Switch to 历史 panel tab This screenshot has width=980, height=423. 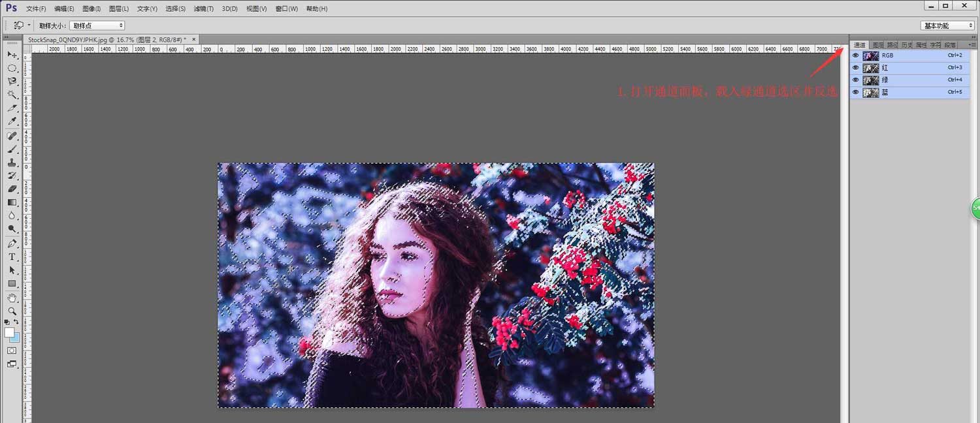coord(907,45)
